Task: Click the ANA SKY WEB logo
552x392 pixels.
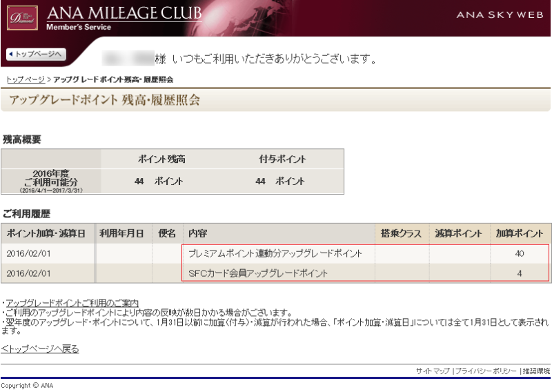Action: [x=500, y=14]
